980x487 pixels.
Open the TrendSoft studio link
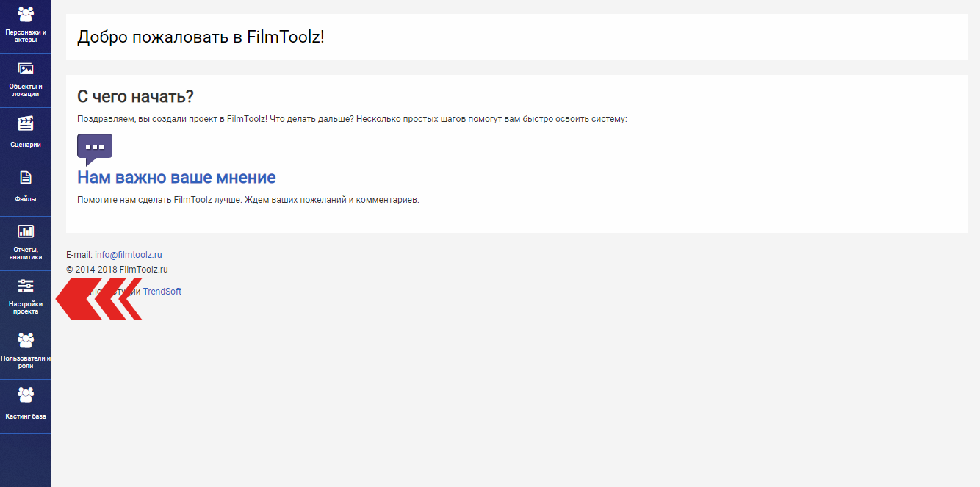coord(162,292)
